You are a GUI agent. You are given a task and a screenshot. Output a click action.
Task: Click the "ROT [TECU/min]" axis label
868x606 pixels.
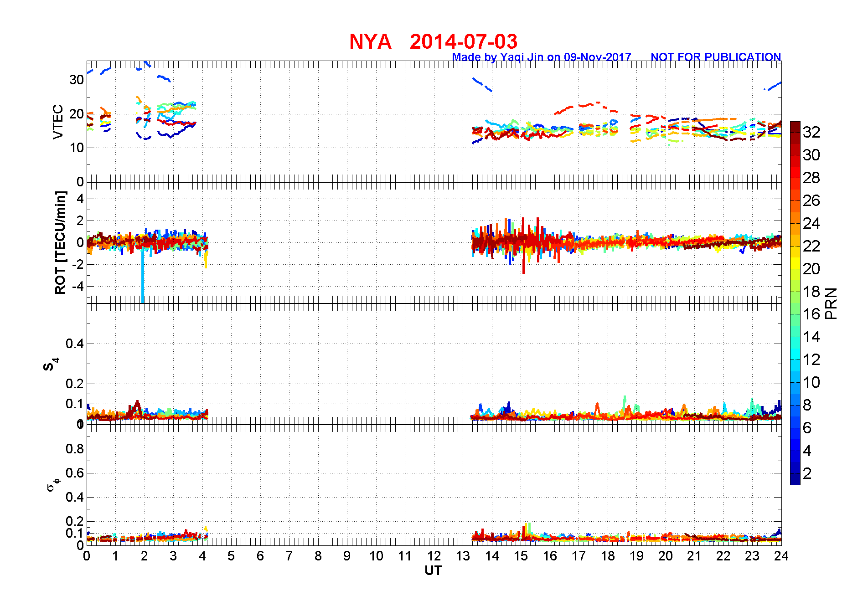pyautogui.click(x=60, y=242)
